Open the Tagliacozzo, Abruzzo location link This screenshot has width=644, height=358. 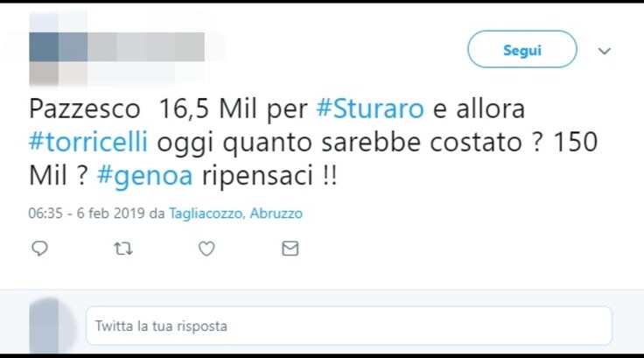click(x=235, y=214)
